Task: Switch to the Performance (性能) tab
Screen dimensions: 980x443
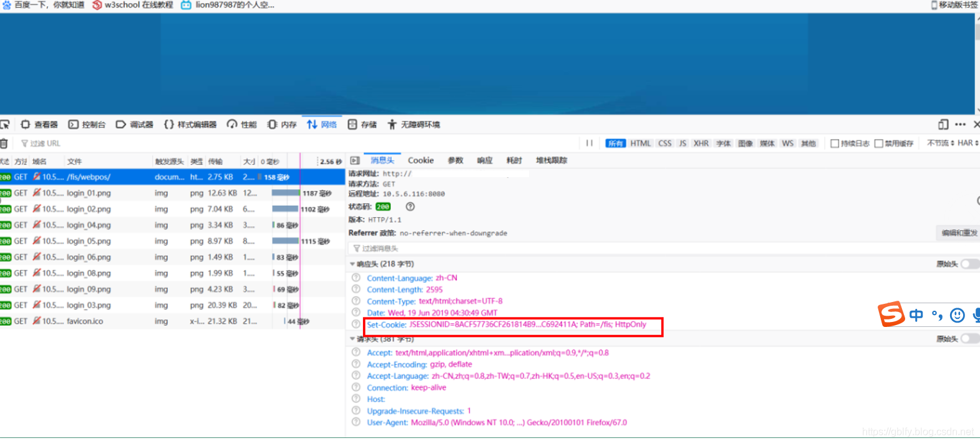Action: click(x=242, y=125)
